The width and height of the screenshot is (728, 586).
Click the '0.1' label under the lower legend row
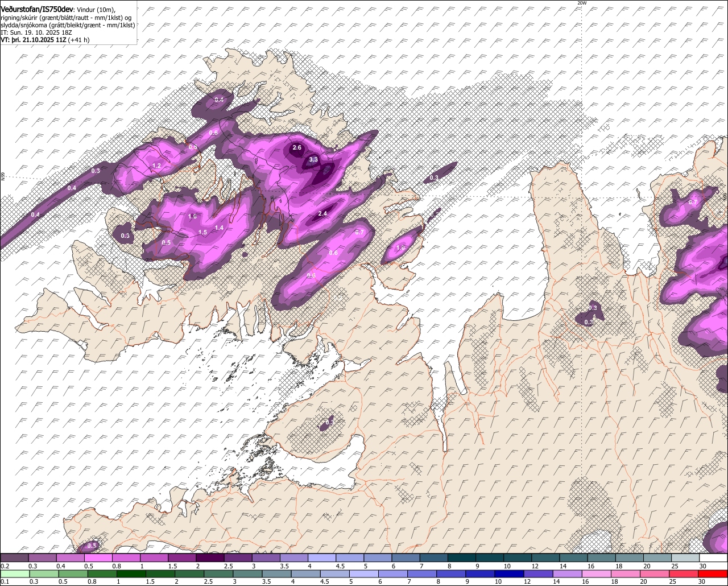coord(5,581)
